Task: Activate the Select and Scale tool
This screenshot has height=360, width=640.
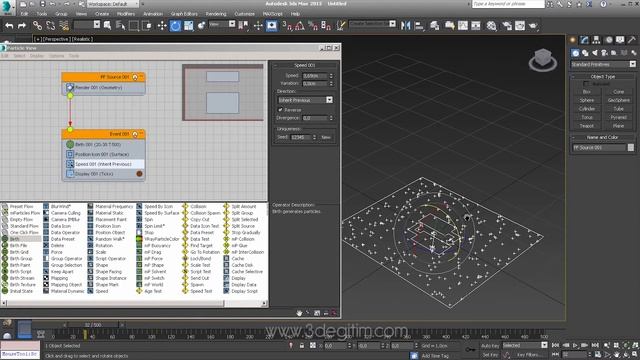Action: click(x=188, y=25)
